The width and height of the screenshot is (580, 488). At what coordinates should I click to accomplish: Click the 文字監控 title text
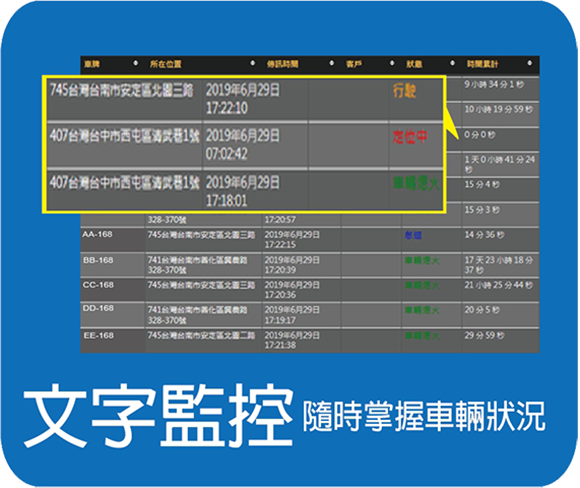(158, 415)
